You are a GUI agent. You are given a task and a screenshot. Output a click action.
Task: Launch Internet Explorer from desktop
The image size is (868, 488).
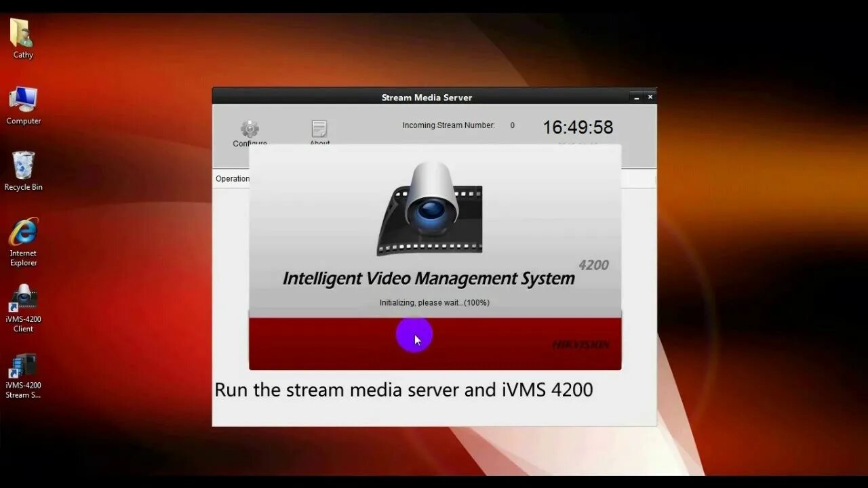click(23, 242)
